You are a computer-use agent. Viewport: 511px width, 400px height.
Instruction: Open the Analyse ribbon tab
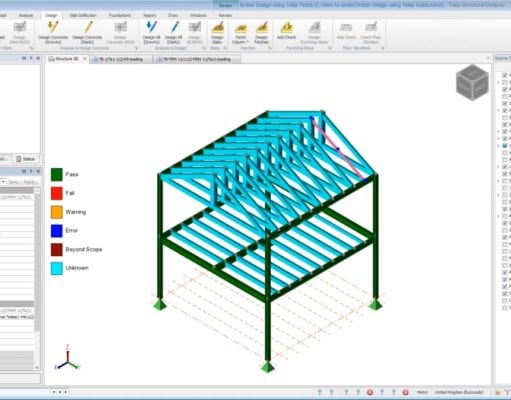point(26,15)
